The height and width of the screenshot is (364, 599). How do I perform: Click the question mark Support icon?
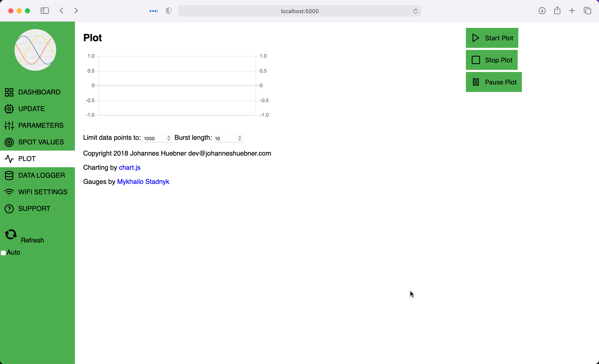pyautogui.click(x=9, y=209)
